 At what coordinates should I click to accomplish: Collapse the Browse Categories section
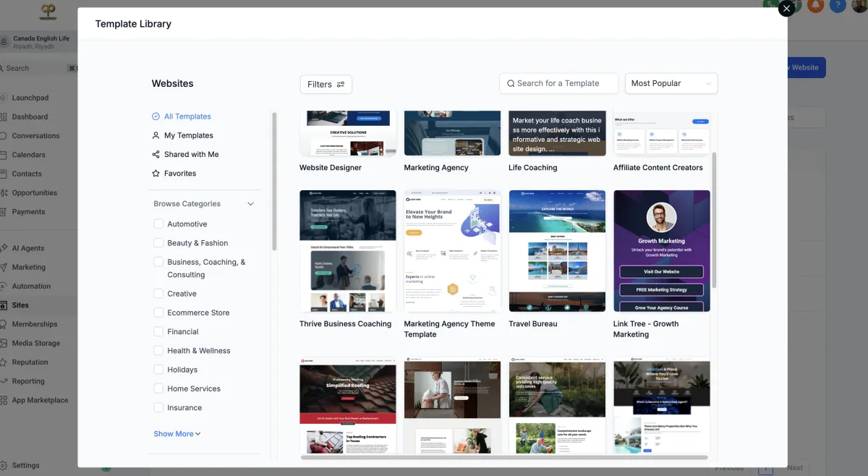(250, 204)
